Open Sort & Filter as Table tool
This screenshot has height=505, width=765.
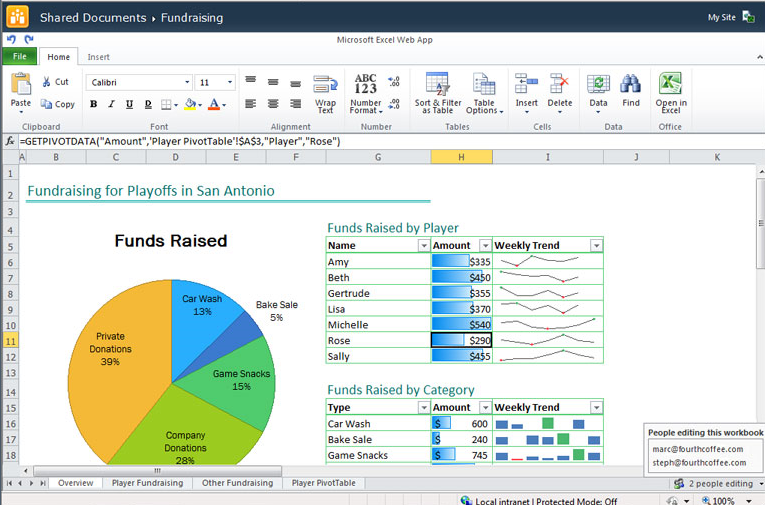coord(437,84)
